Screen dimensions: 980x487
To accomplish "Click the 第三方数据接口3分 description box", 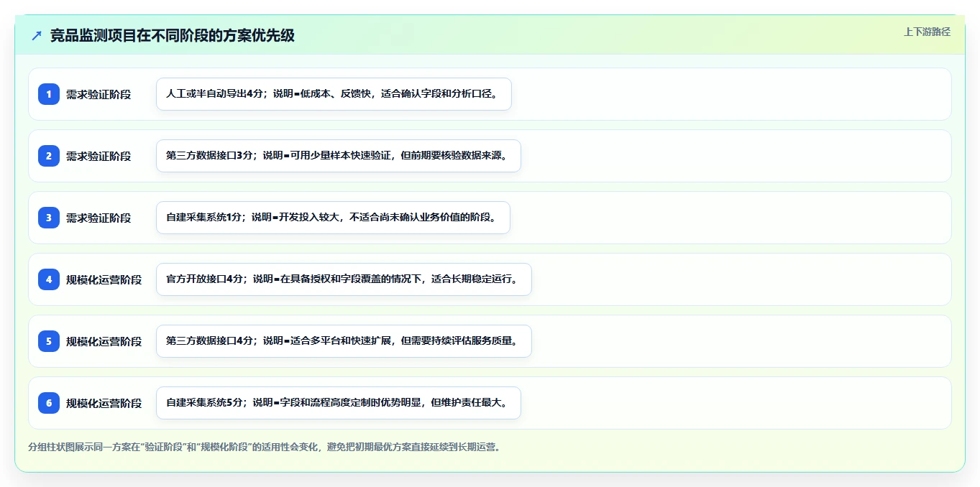I will click(338, 156).
